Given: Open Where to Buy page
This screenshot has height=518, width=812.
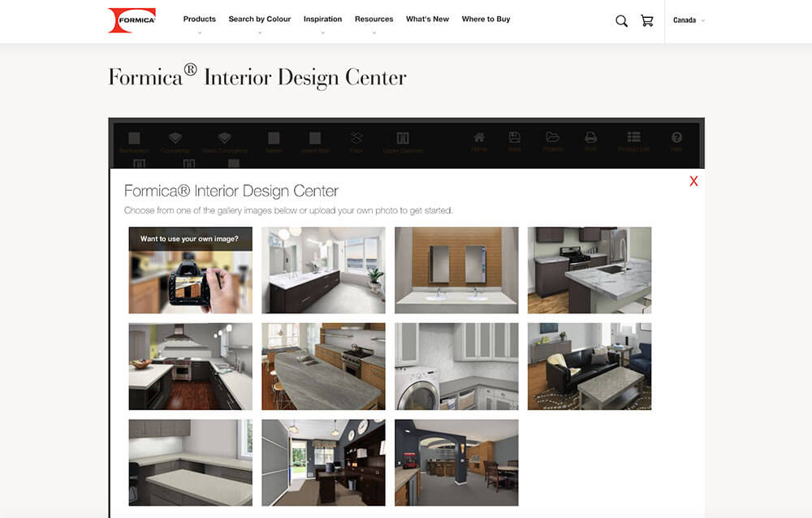Looking at the screenshot, I should tap(486, 19).
